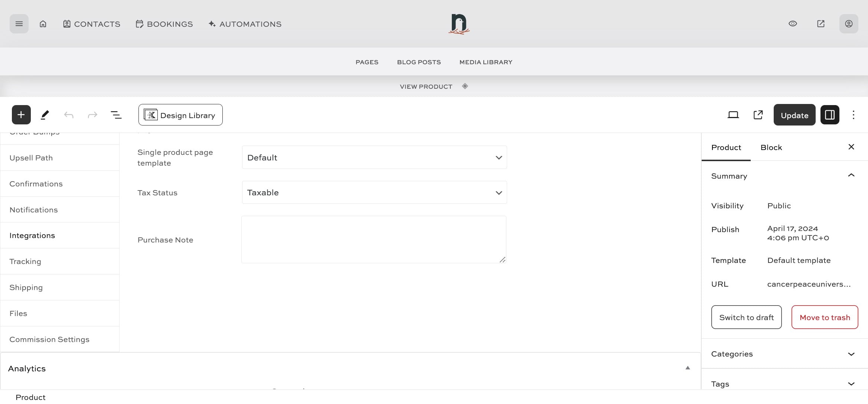This screenshot has width=868, height=404.
Task: Switch to the Block tab
Action: [771, 147]
